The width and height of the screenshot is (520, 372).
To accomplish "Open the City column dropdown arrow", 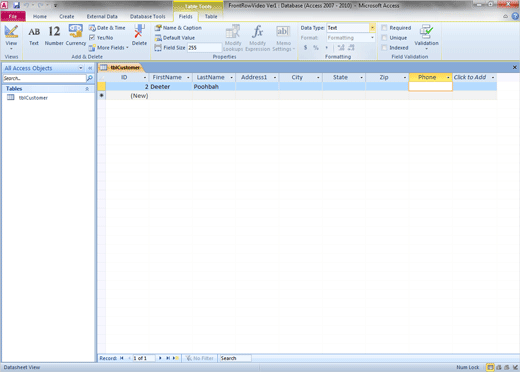I will pos(318,77).
